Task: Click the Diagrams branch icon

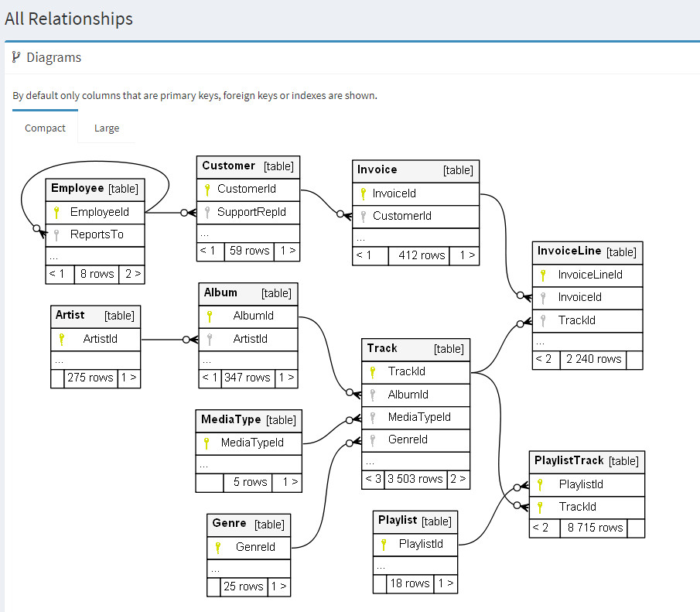Action: pyautogui.click(x=15, y=57)
